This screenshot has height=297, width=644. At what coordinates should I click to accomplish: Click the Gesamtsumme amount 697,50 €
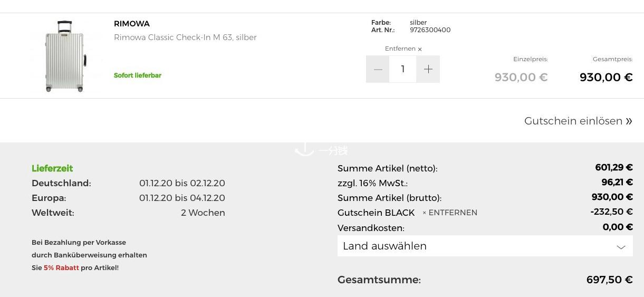point(609,280)
